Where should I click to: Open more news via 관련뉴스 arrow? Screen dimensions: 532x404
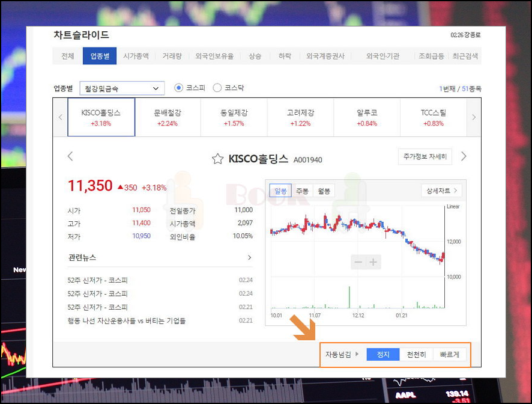click(249, 257)
